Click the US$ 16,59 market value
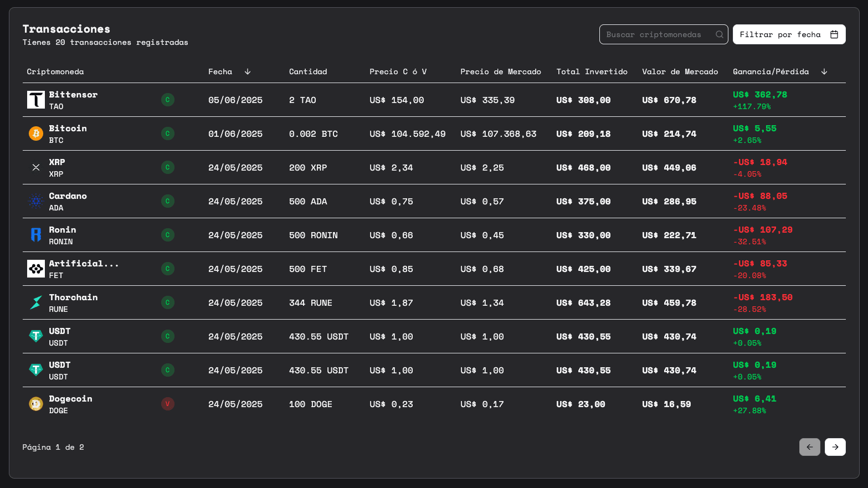The width and height of the screenshot is (868, 488). tap(666, 404)
